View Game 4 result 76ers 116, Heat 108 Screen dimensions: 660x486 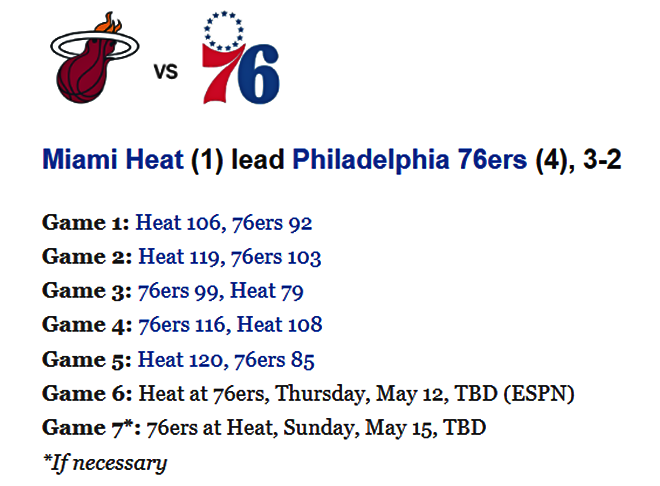pos(230,325)
